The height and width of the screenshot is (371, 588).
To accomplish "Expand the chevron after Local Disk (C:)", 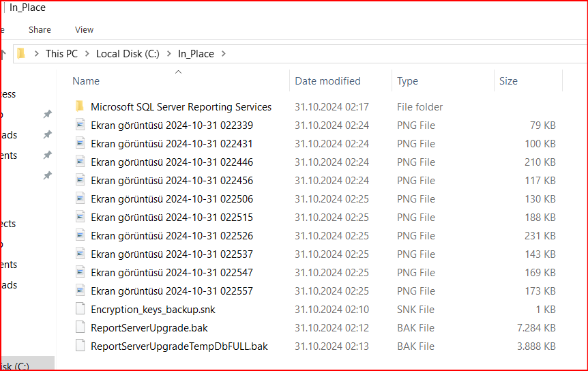I will [168, 53].
